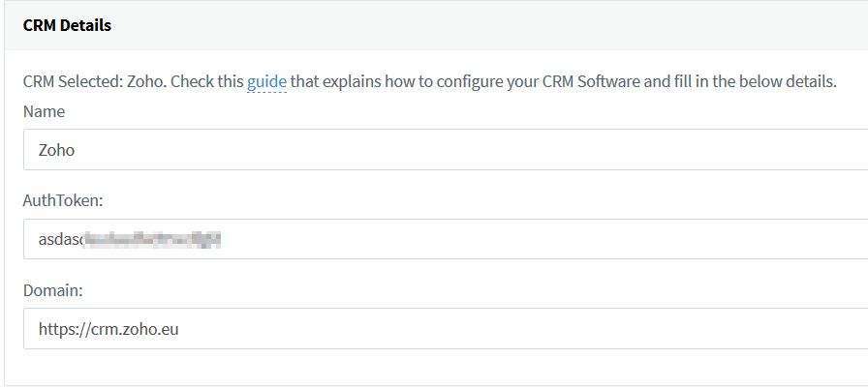The width and height of the screenshot is (868, 389).
Task: Click the "asdas" start of the token
Action: coord(58,239)
